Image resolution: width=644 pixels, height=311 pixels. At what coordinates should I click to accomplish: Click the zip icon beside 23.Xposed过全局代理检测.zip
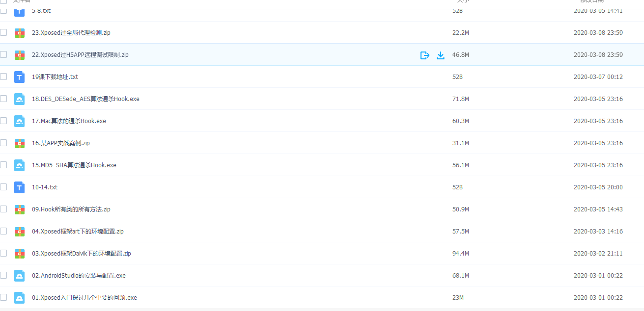click(20, 33)
